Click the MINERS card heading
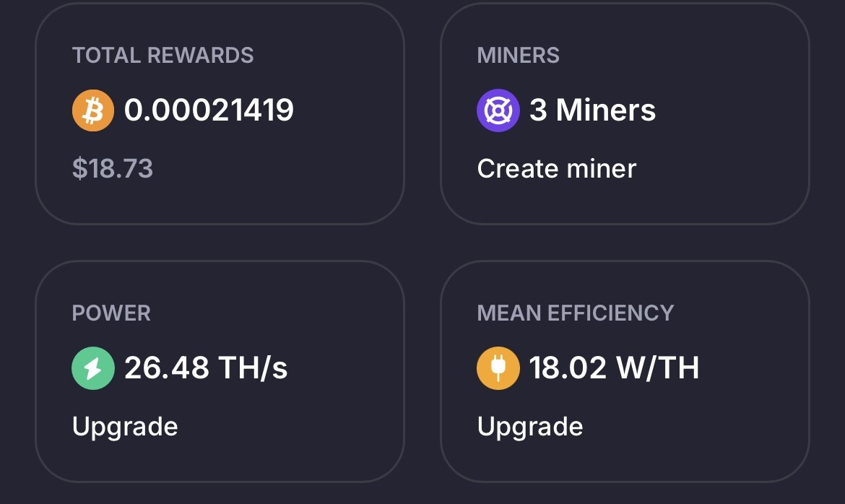This screenshot has height=504, width=845. click(519, 56)
